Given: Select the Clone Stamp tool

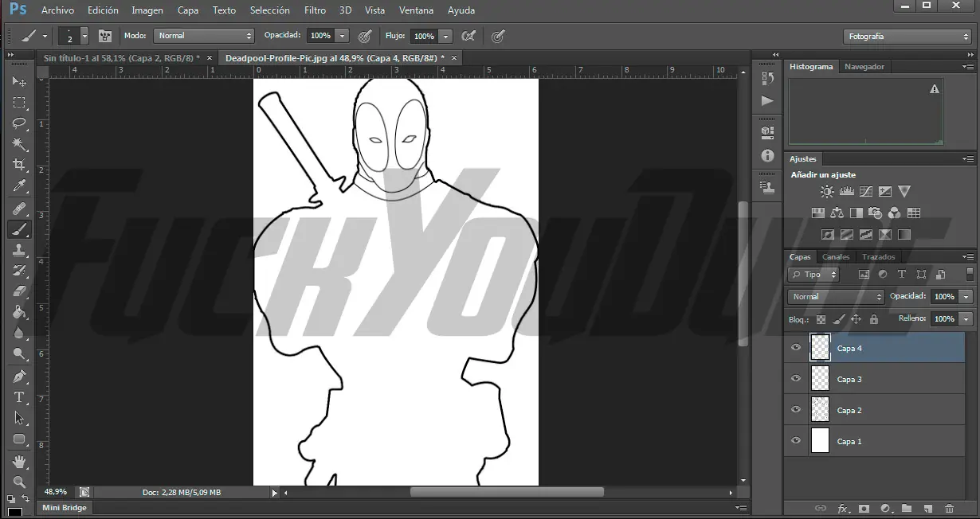Looking at the screenshot, I should coord(19,249).
